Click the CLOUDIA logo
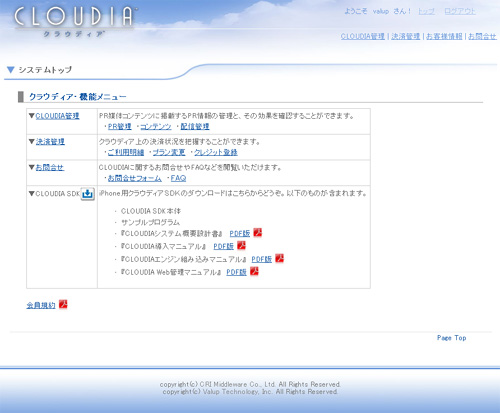Image resolution: width=500 pixels, height=413 pixels. pos(74,21)
